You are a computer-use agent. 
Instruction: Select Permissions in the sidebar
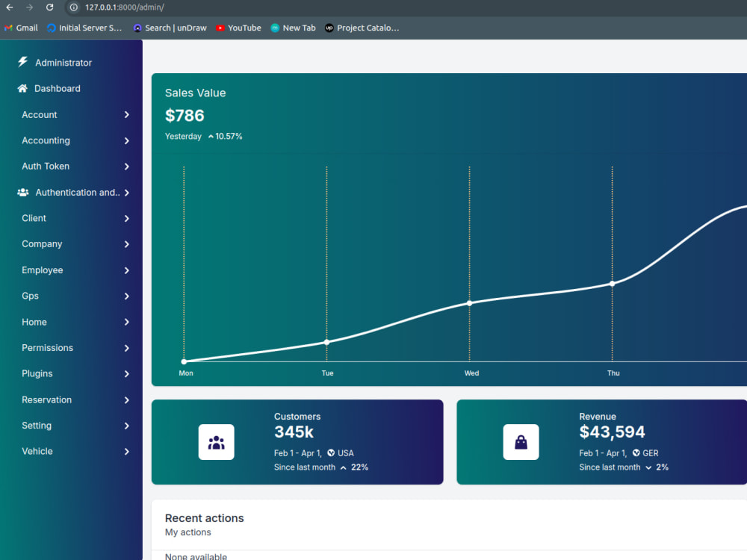pyautogui.click(x=47, y=348)
